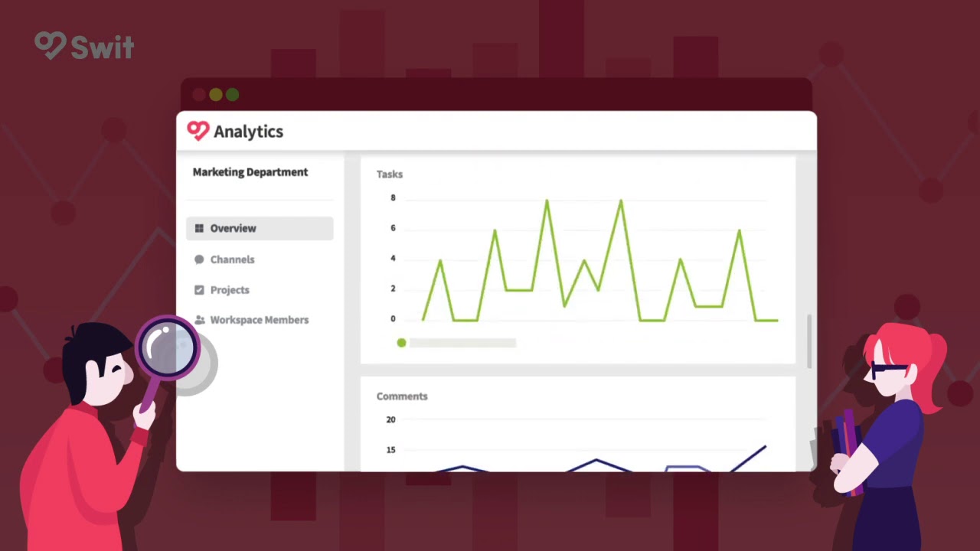The width and height of the screenshot is (980, 551).
Task: Click the Swit logo in top-left corner
Action: point(84,46)
